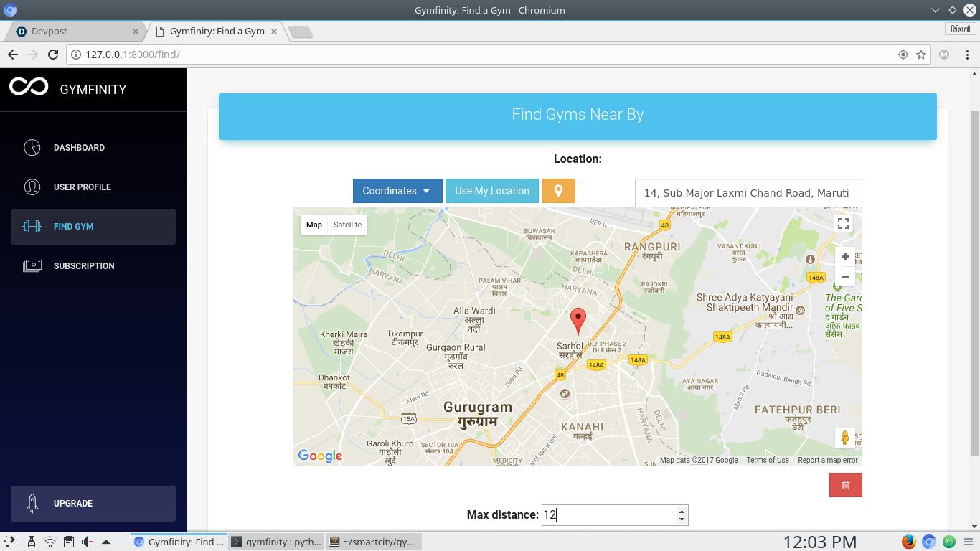Click the extension icon beside the bookmark star
This screenshot has height=551, width=980.
pos(945,55)
